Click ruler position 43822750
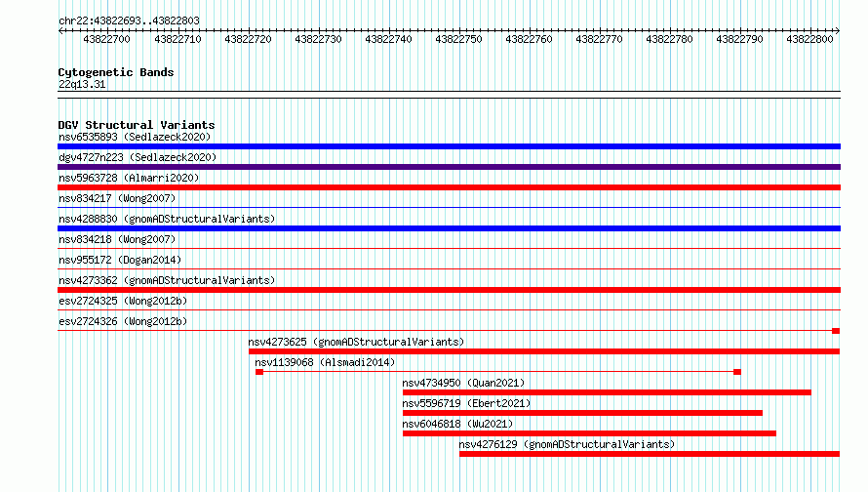Viewport: 868px width, 492px height. click(x=459, y=39)
